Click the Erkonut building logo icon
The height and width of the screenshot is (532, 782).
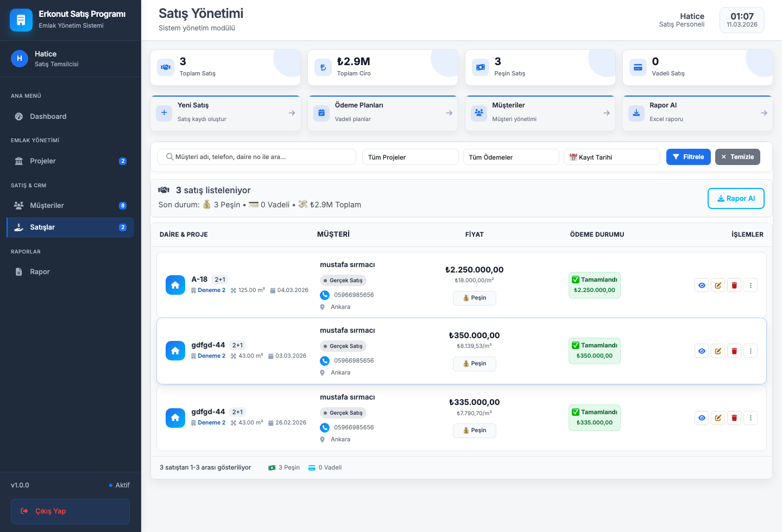click(21, 20)
